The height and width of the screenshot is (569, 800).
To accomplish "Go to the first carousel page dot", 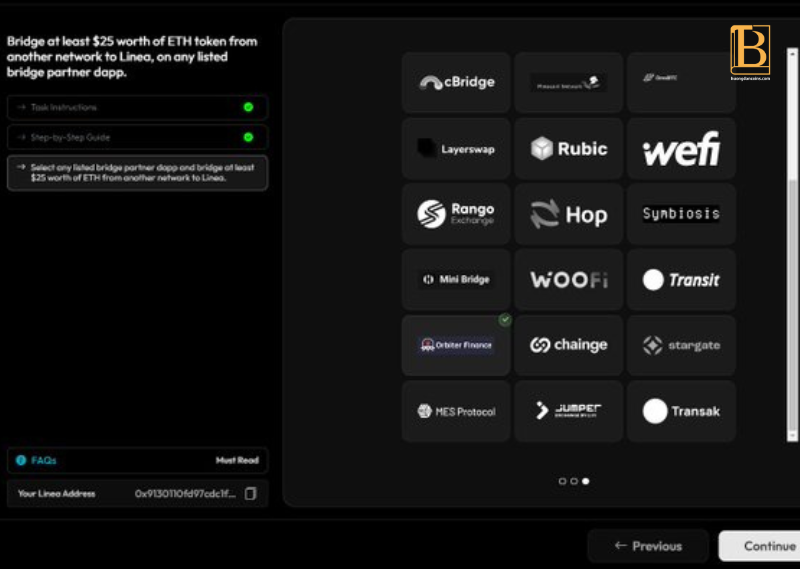I will tap(562, 481).
